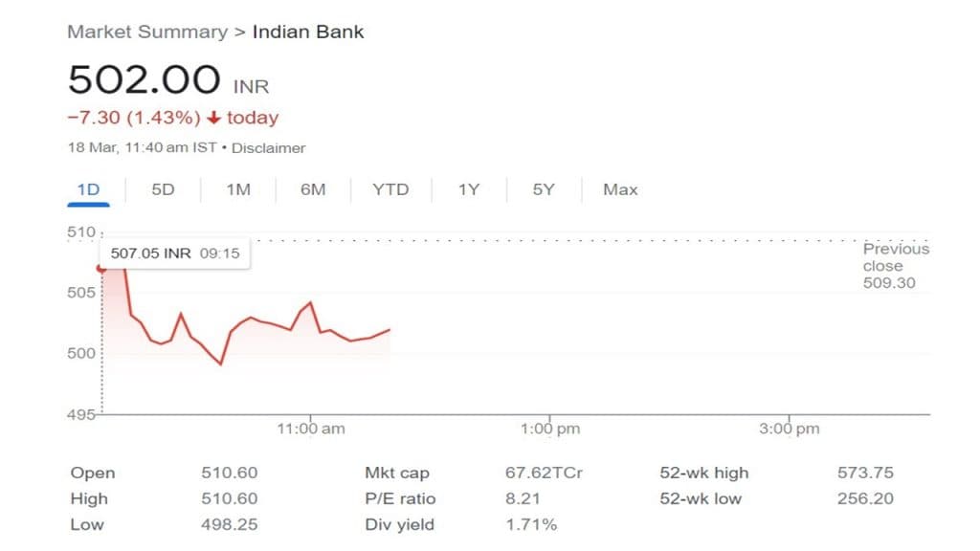The height and width of the screenshot is (551, 980).
Task: Click the Indian Bank title
Action: [x=308, y=32]
